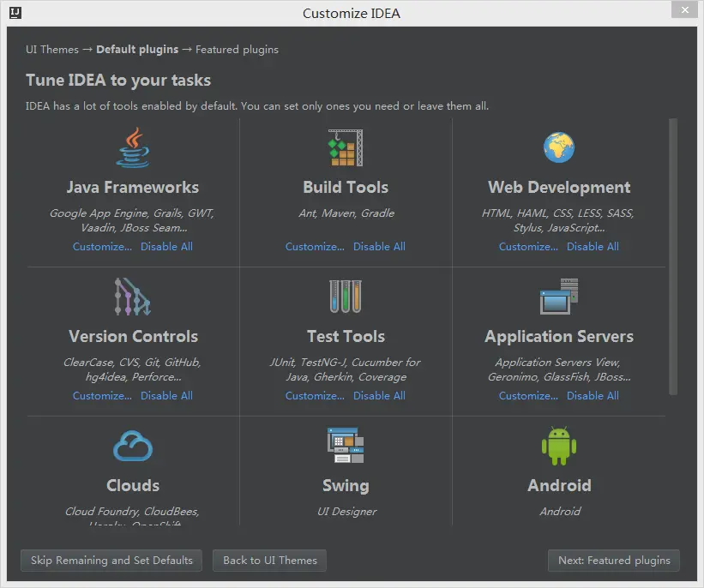Go Back to UI Themes
Image resolution: width=704 pixels, height=588 pixels.
tap(269, 561)
